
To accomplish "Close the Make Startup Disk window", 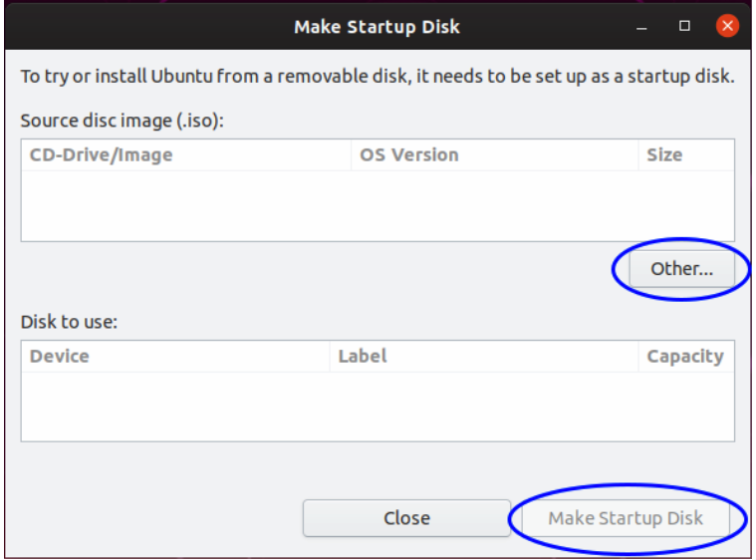I will [x=727, y=26].
